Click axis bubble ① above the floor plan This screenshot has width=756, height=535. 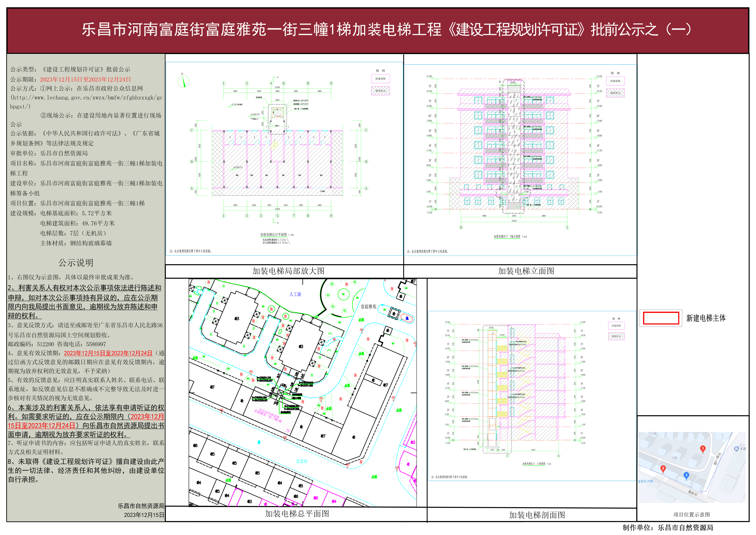[224, 83]
